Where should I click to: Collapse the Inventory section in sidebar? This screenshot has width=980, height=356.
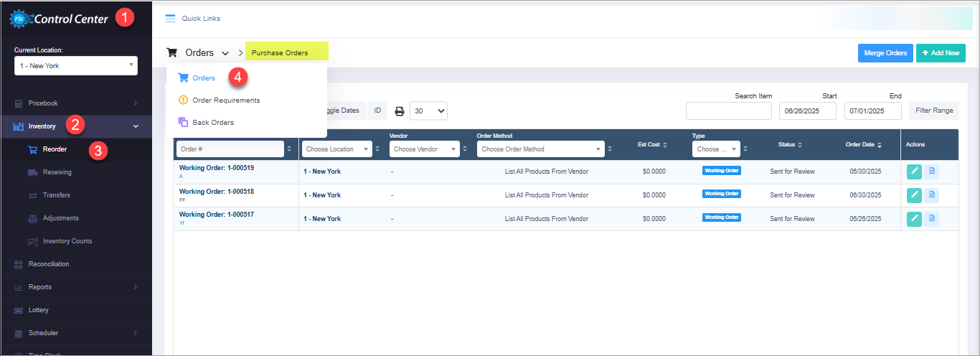point(136,126)
